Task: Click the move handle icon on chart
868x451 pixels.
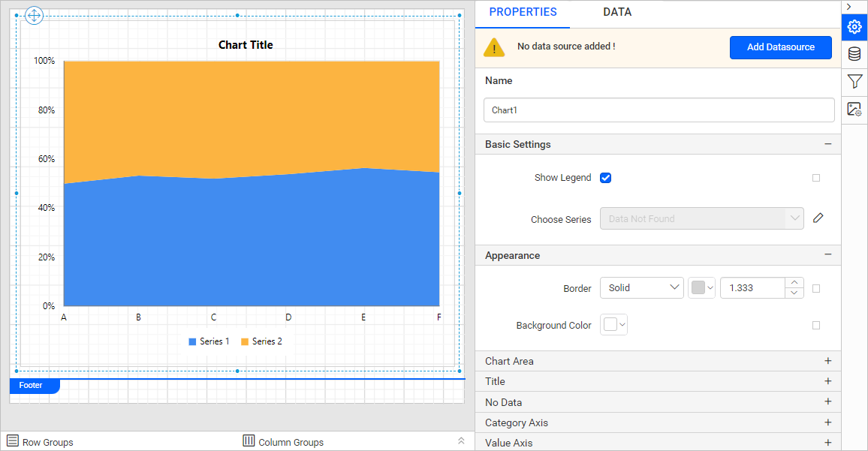Action: (x=35, y=15)
